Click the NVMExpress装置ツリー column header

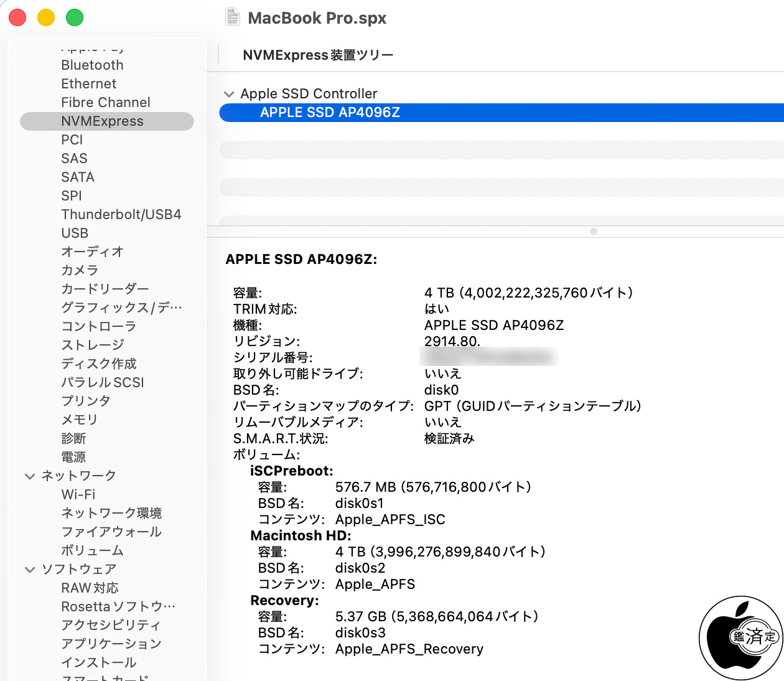[x=318, y=55]
